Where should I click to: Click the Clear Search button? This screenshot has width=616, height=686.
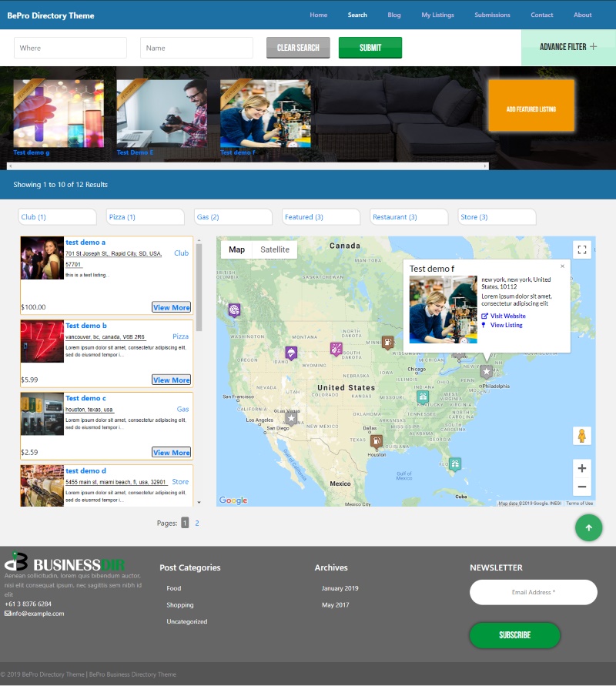(x=298, y=48)
